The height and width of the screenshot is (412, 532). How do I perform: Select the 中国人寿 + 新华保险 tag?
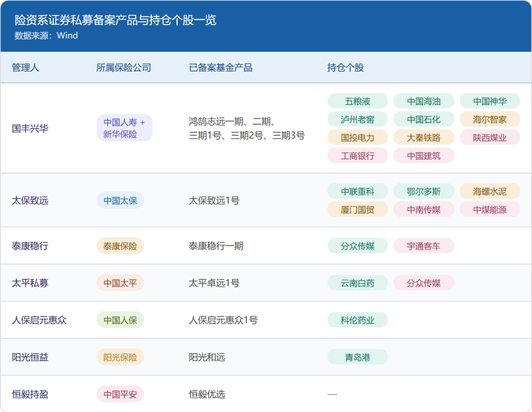click(125, 128)
